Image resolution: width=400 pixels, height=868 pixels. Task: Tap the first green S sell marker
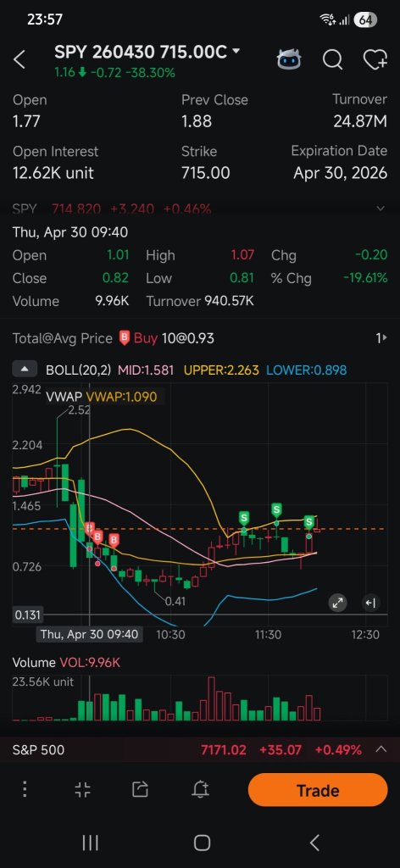tap(244, 519)
